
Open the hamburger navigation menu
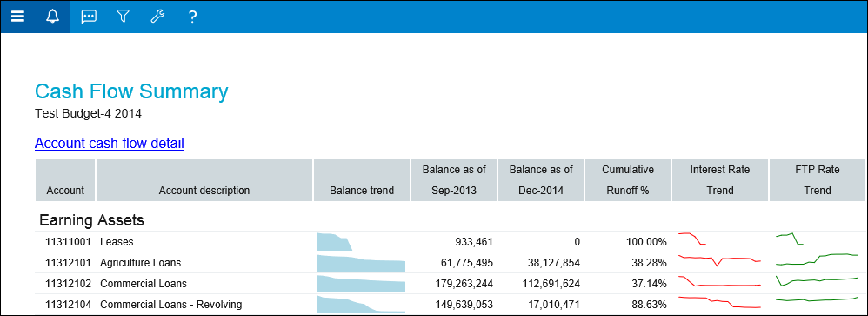coord(17,17)
